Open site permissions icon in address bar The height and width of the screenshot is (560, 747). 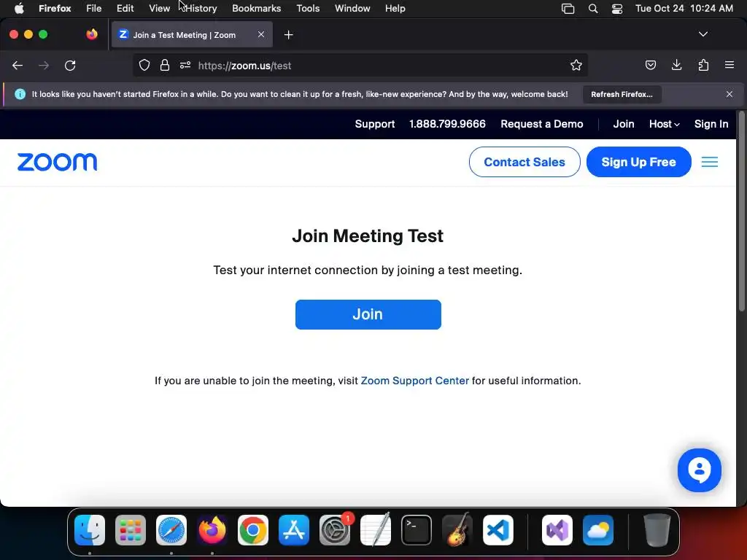click(185, 65)
